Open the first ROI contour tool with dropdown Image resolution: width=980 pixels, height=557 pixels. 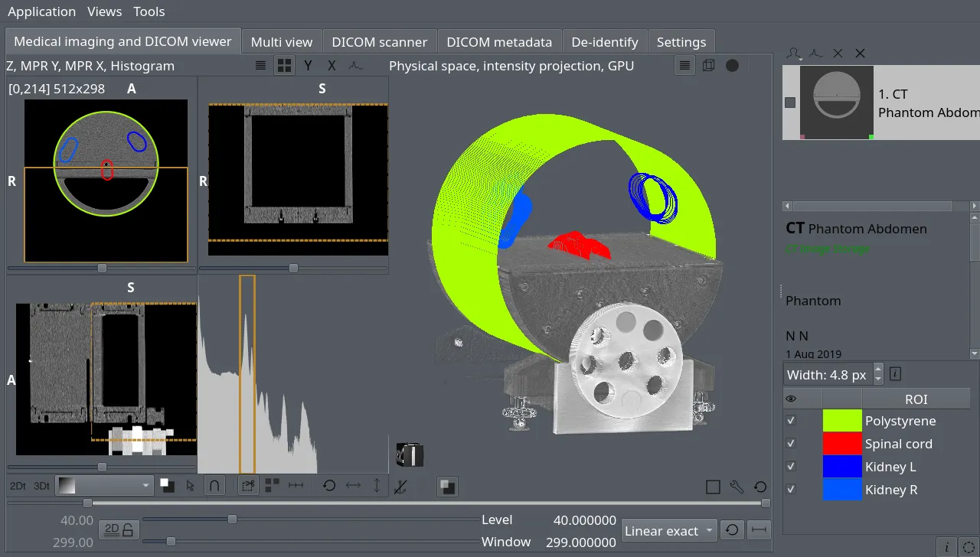point(795,54)
